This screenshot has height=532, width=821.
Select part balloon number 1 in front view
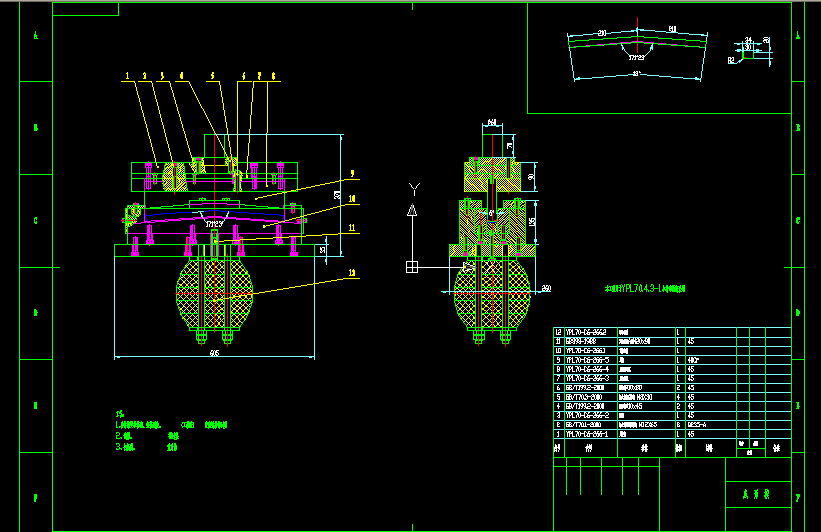click(127, 76)
